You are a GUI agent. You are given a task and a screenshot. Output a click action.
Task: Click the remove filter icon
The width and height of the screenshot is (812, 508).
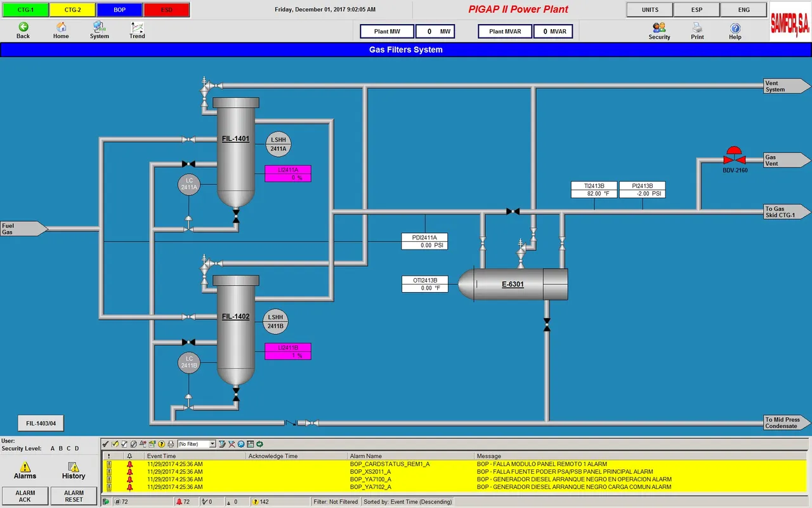click(232, 444)
